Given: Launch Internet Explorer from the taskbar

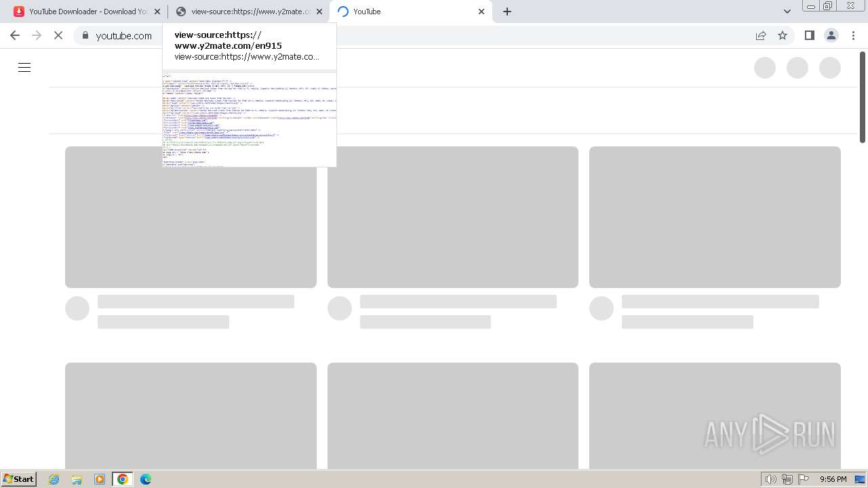Looking at the screenshot, I should tap(54, 479).
